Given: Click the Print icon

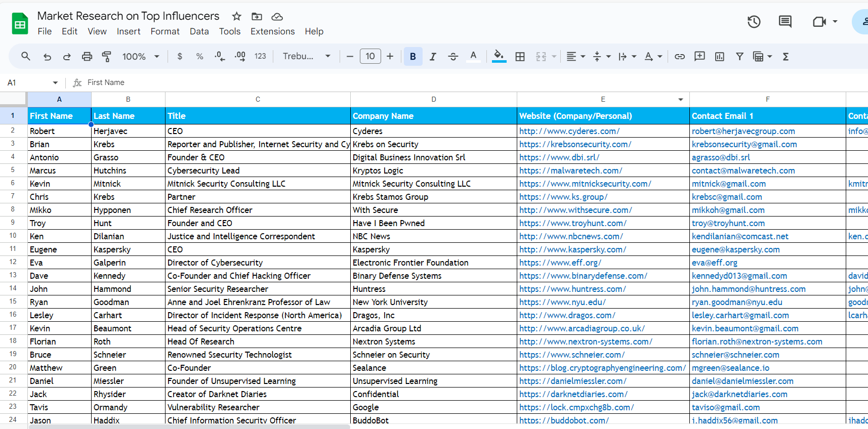Looking at the screenshot, I should pos(87,57).
